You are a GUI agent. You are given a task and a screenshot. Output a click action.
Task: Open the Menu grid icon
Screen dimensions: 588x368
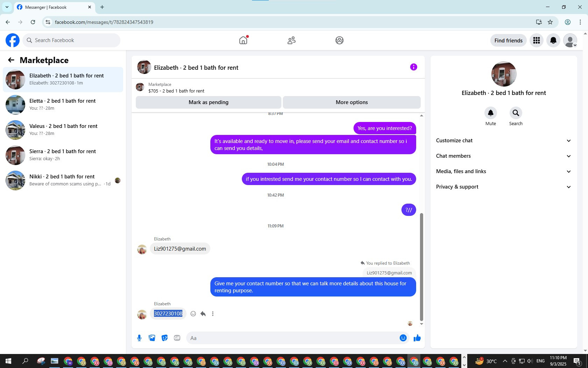point(537,40)
